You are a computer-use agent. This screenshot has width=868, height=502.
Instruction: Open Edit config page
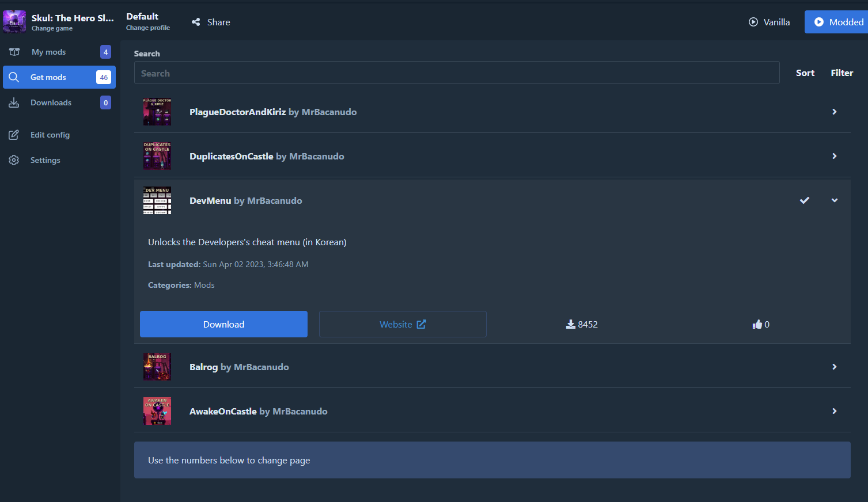click(x=59, y=135)
